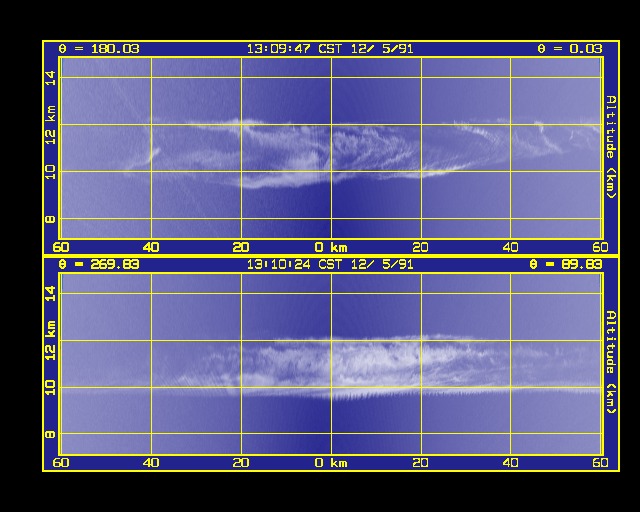Click the upper panel's 12 km altitude label
Viewport: 640px width, 512px height.
50,125
